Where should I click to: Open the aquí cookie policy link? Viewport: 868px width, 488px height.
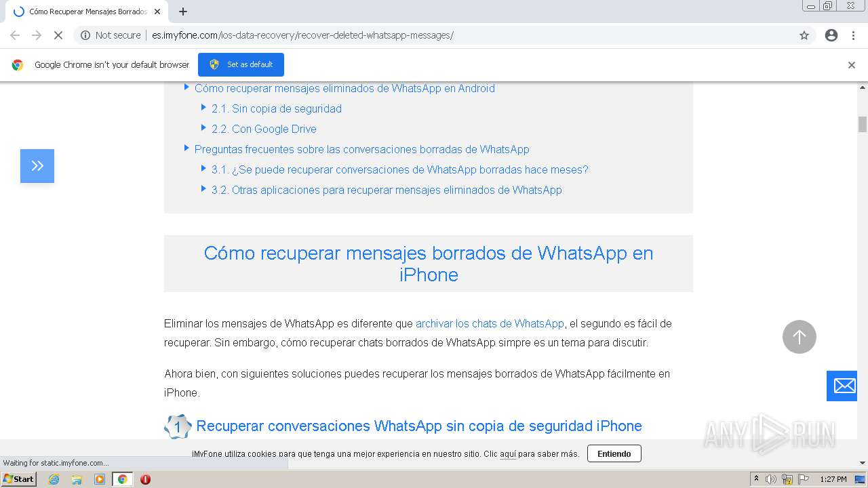click(508, 454)
